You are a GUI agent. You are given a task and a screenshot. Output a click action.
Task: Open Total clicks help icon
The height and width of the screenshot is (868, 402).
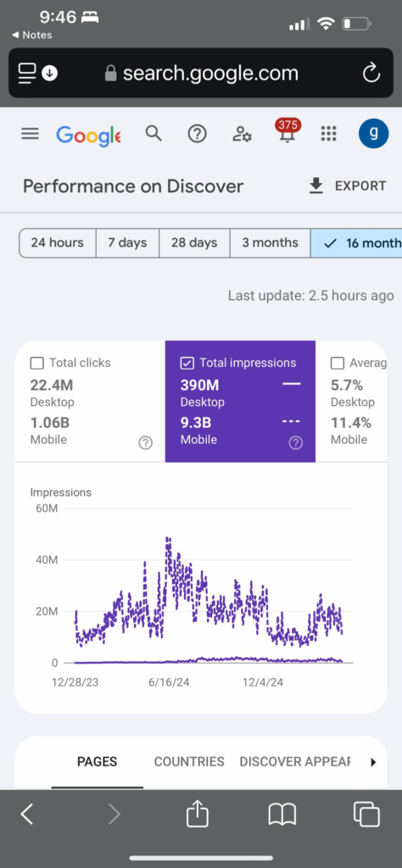pos(145,442)
